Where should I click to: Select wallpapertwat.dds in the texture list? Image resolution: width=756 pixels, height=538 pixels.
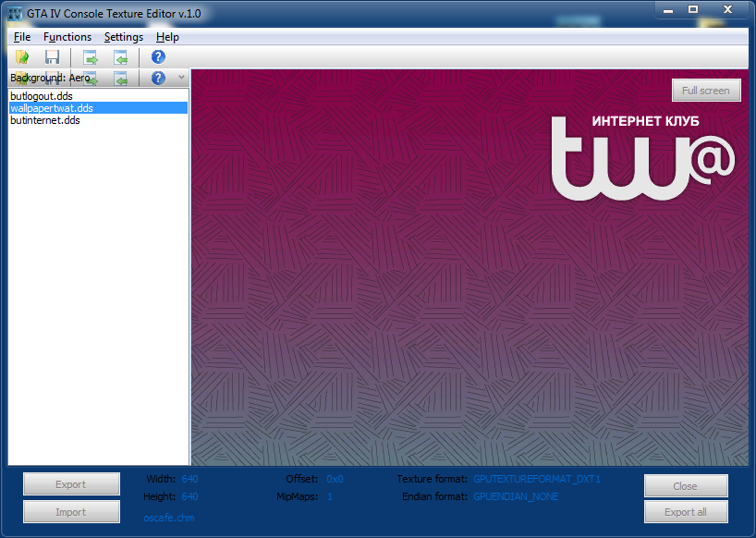coord(51,108)
